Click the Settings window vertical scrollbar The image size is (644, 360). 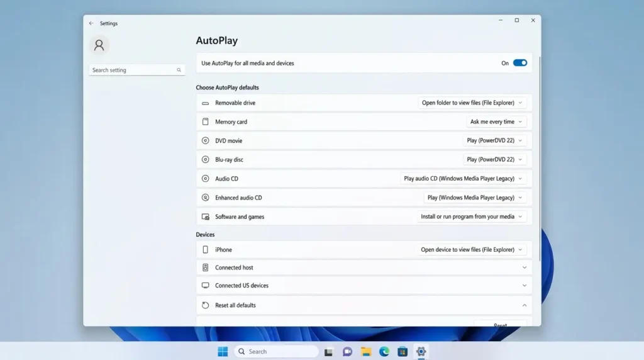click(539, 158)
